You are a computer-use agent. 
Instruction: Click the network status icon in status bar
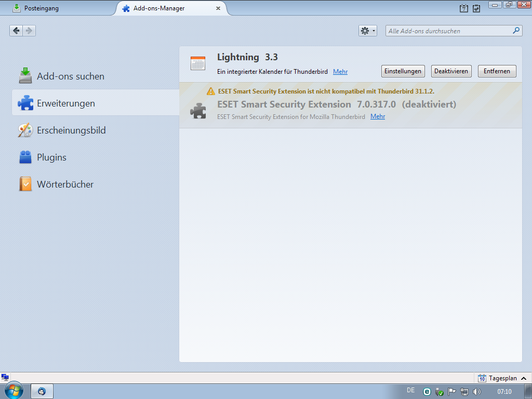(x=5, y=377)
